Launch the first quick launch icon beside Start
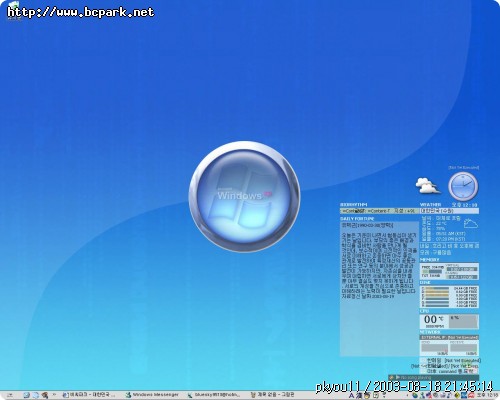This screenshot has height=400, width=500. tap(27, 395)
